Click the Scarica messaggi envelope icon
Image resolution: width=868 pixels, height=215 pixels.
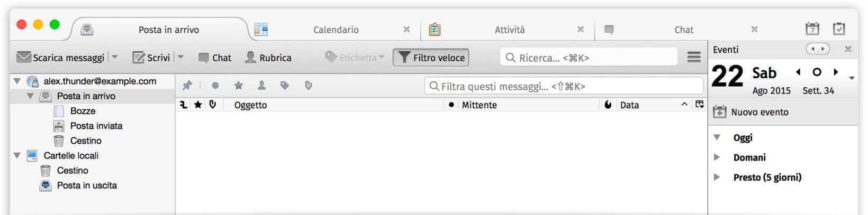(24, 57)
